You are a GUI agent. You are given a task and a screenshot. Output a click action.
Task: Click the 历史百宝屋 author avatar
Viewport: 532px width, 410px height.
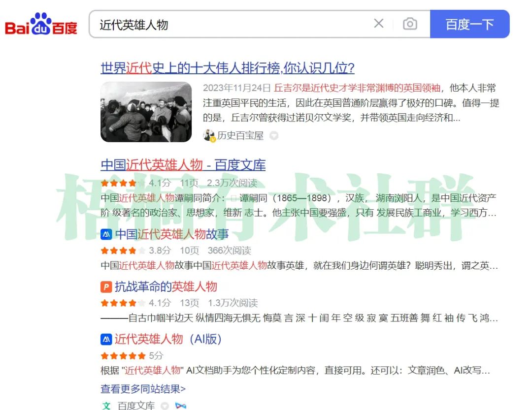click(209, 134)
